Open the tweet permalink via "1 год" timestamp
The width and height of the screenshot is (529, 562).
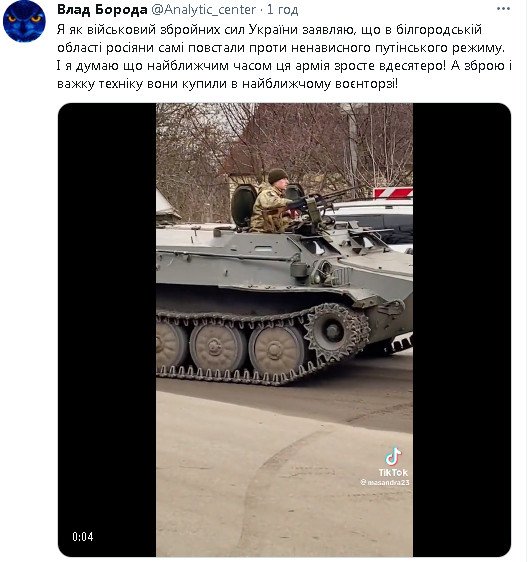[x=282, y=10]
